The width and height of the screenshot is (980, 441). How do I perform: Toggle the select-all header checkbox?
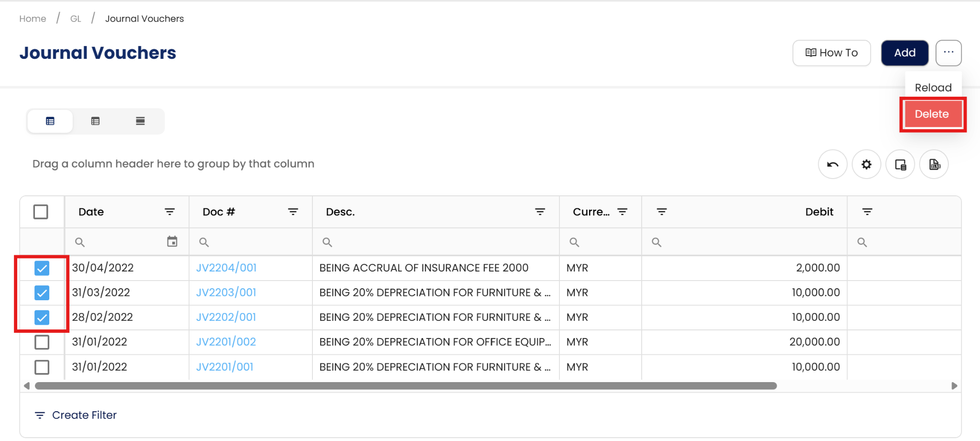[x=41, y=212]
